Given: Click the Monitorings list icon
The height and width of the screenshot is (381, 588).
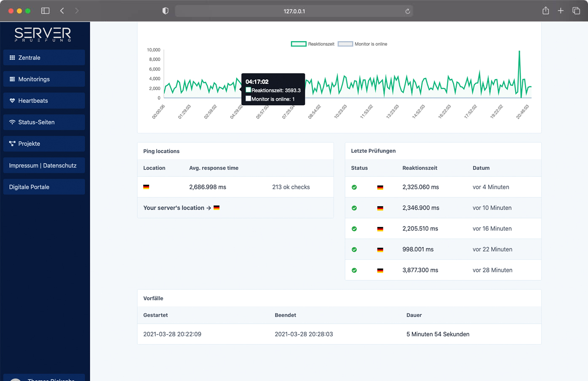Looking at the screenshot, I should 12,79.
